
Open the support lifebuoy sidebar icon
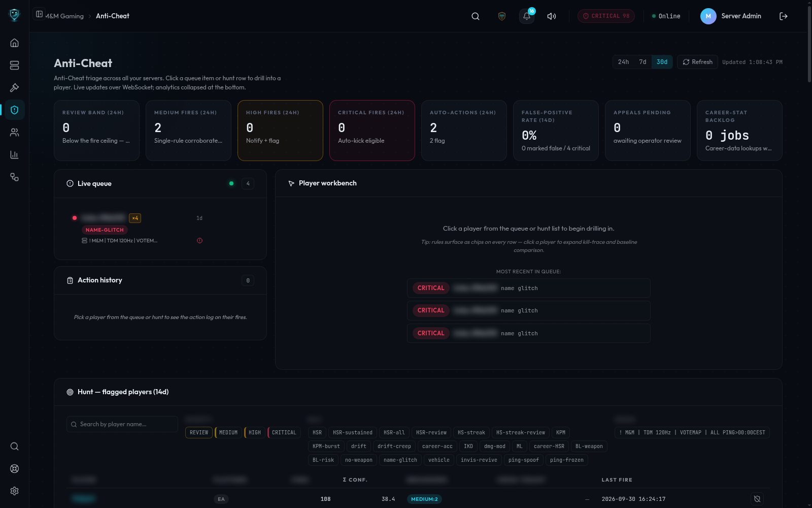pos(14,468)
